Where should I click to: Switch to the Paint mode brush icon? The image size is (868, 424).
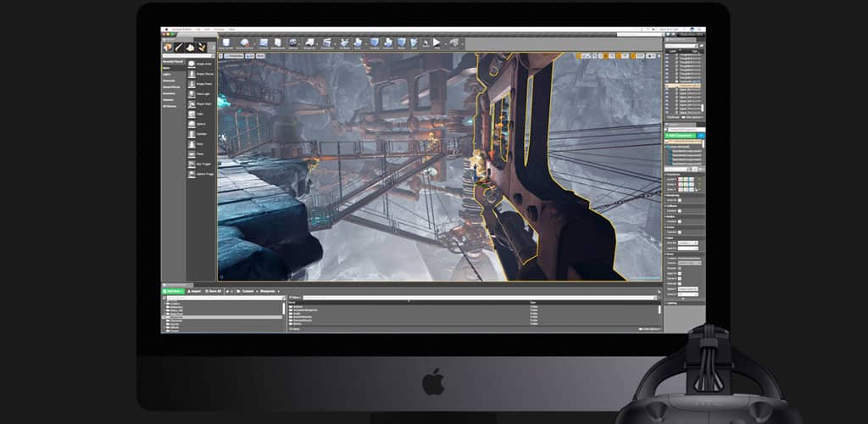pos(179,47)
